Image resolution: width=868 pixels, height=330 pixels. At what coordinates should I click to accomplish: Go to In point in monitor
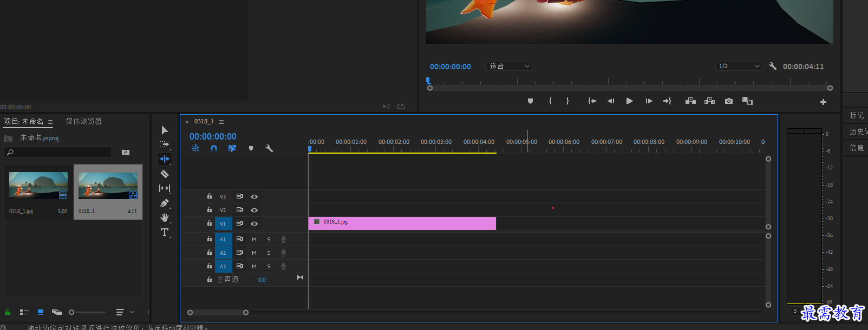point(592,101)
